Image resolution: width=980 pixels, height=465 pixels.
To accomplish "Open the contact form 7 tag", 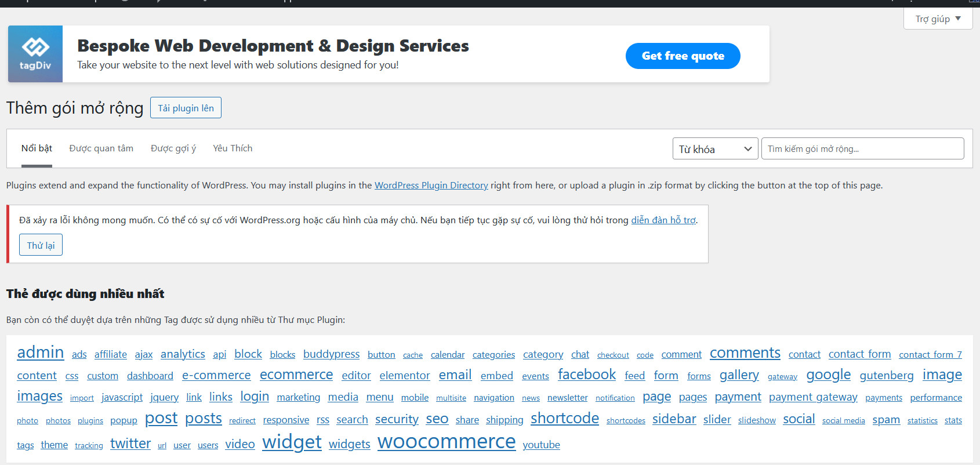I will pyautogui.click(x=930, y=355).
